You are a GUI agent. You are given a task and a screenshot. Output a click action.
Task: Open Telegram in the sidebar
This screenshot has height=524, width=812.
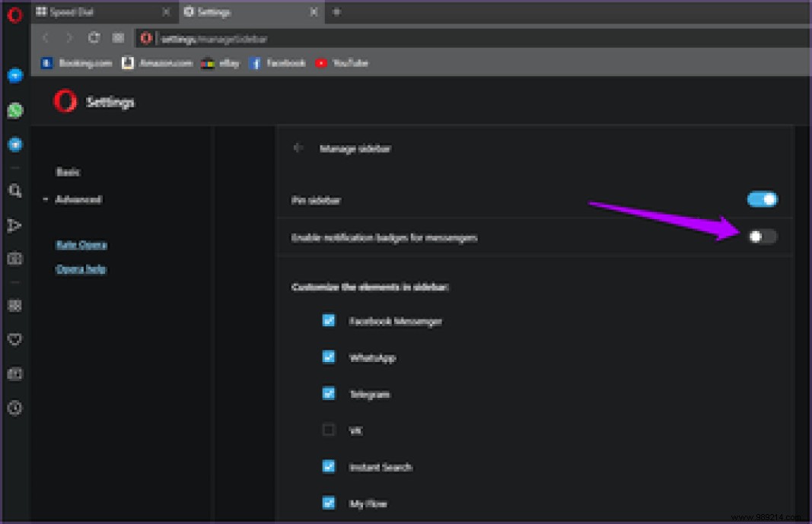[x=14, y=144]
